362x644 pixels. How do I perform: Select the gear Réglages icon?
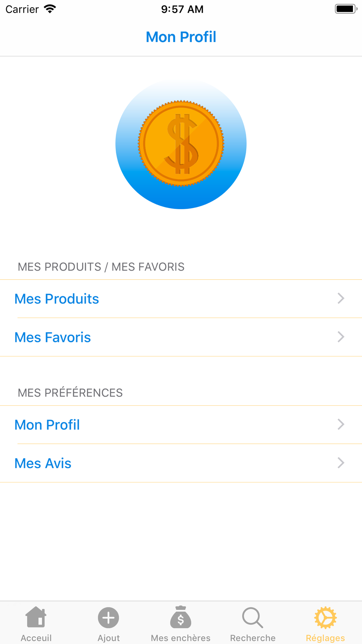coord(325,618)
